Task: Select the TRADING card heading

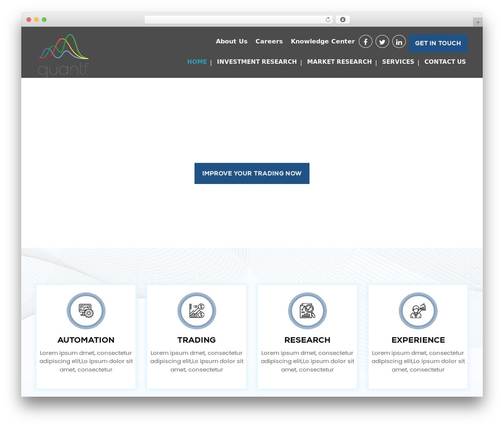Action: pos(196,340)
